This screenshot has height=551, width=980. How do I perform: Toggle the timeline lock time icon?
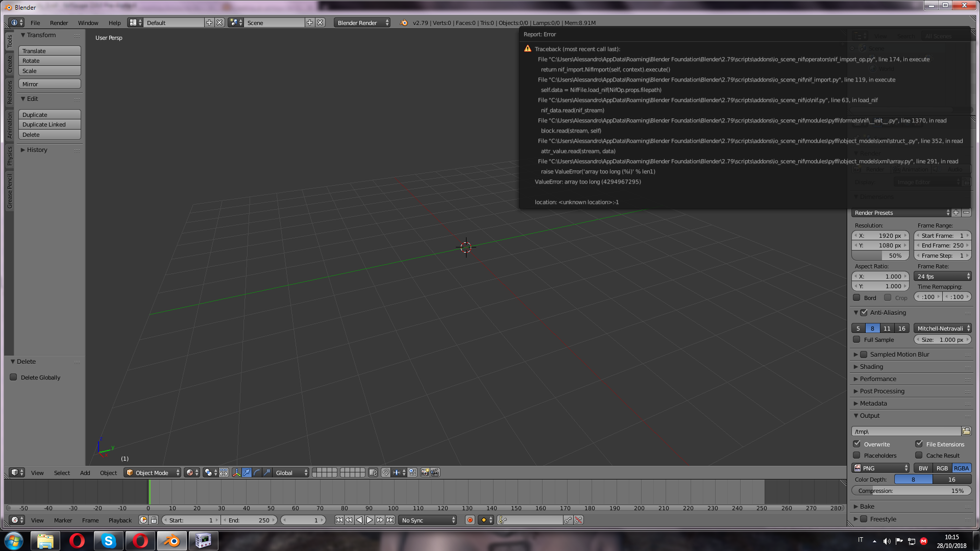[154, 520]
